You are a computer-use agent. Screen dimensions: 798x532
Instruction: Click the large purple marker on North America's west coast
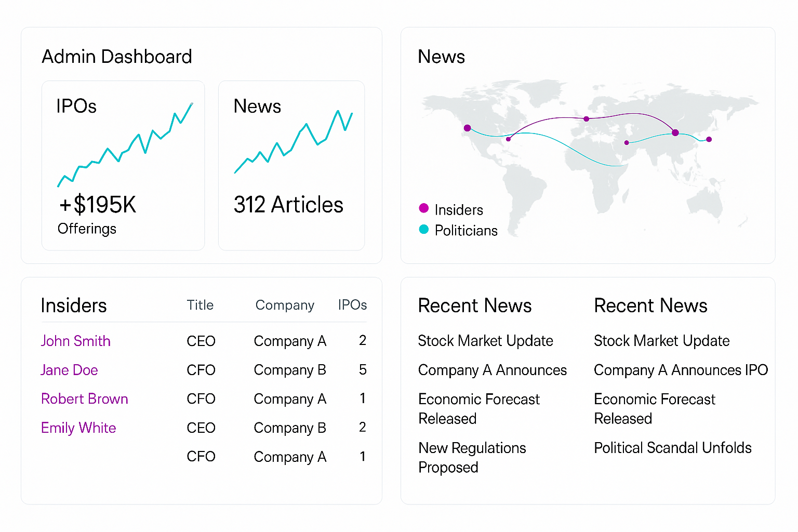pos(467,128)
